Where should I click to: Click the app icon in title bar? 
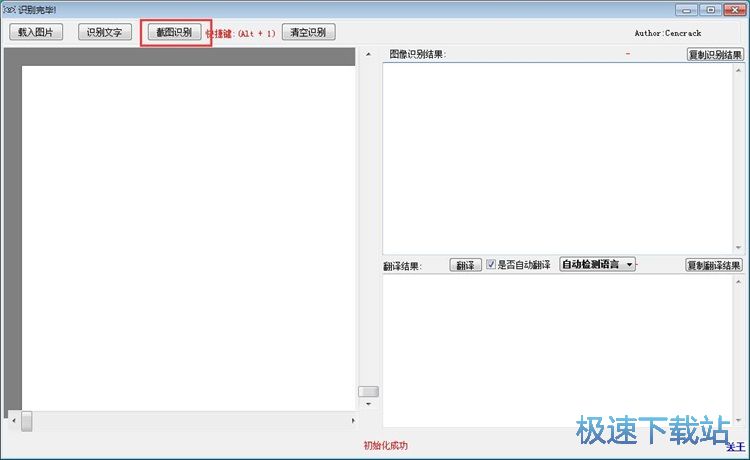click(9, 10)
